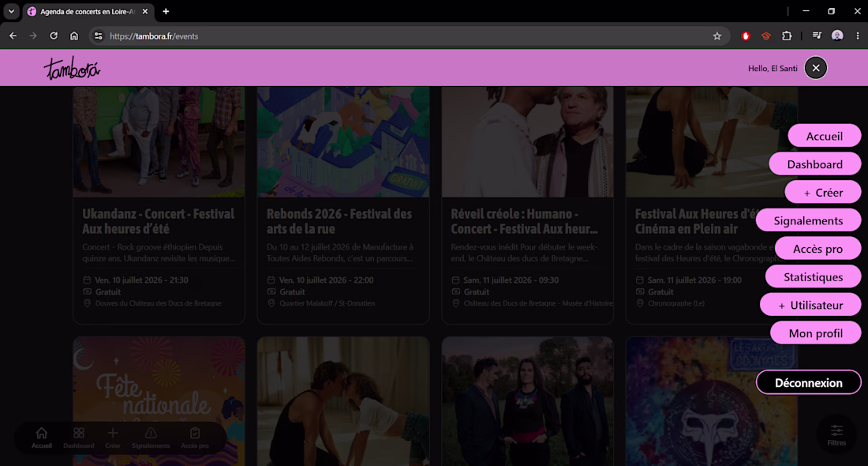This screenshot has width=868, height=466.
Task: Click the Gratuit label on Ukandanz card
Action: 107,292
